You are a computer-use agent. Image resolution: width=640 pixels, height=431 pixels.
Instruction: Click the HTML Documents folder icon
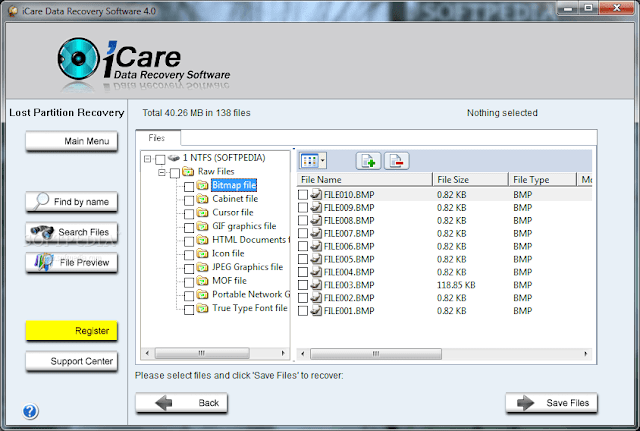pos(202,240)
